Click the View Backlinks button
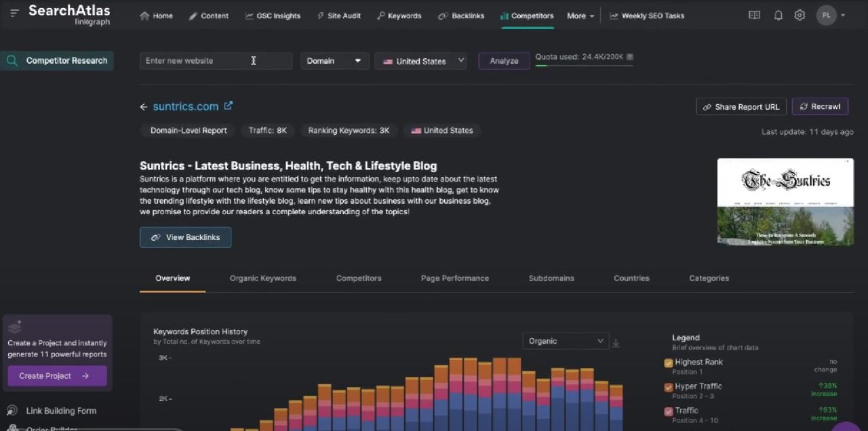The image size is (868, 431). tap(185, 237)
